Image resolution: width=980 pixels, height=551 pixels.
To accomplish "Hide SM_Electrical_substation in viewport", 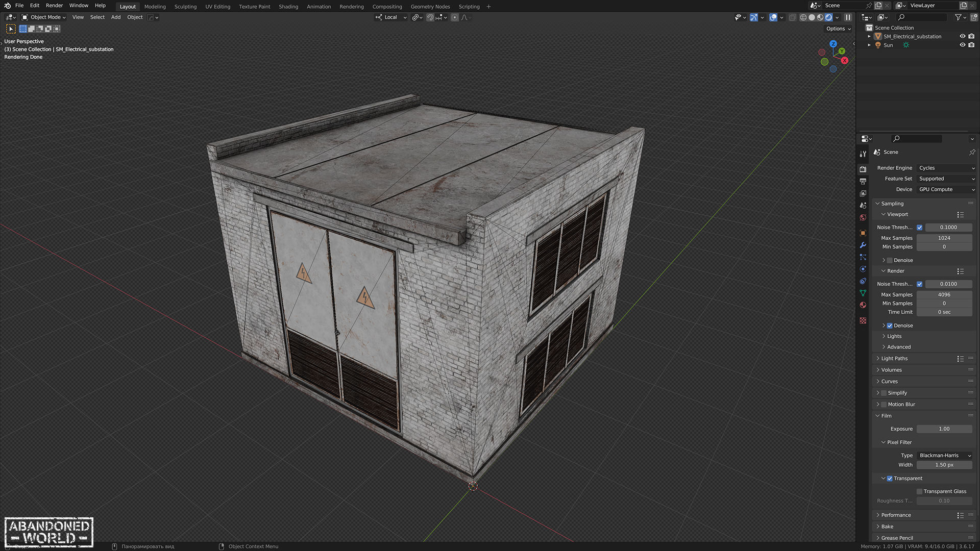I will (963, 36).
